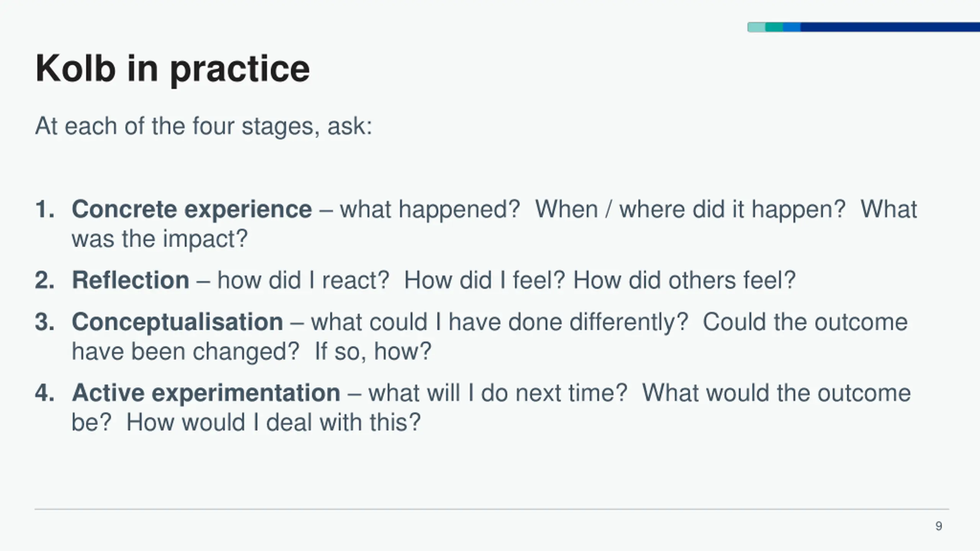Screen dimensions: 980x551
Task: Click the text "If so, how?"
Action: [373, 352]
